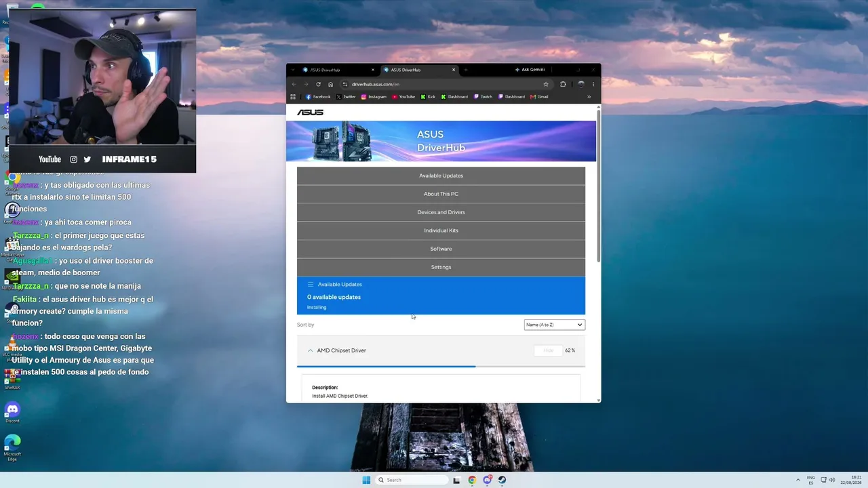Open the Devices and Drivers menu item
868x488 pixels.
441,212
